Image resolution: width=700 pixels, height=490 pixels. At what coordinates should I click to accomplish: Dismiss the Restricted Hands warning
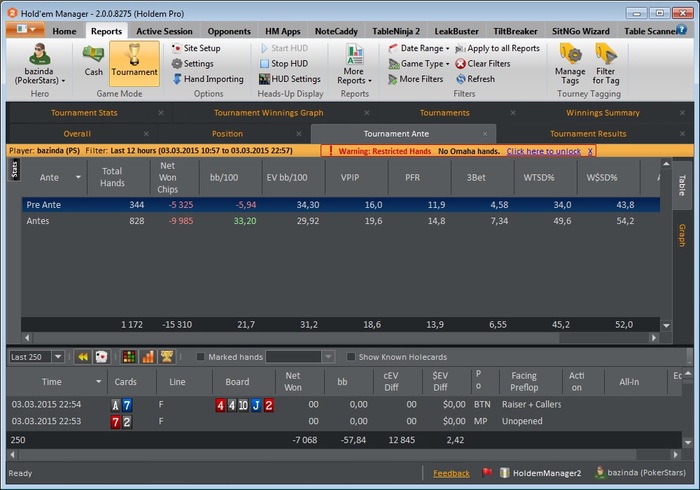tap(590, 151)
